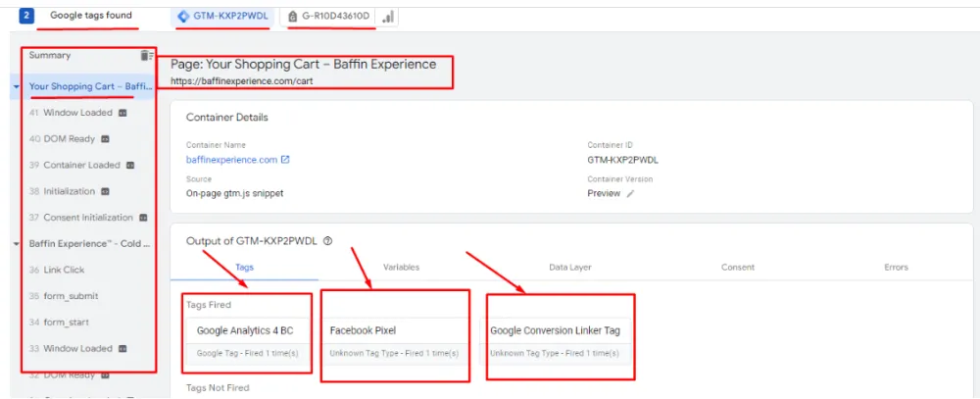Screen dimensions: 980x399
Task: Click the Page: Your Shopping Cart – Baffin Experience title
Action: pos(303,64)
